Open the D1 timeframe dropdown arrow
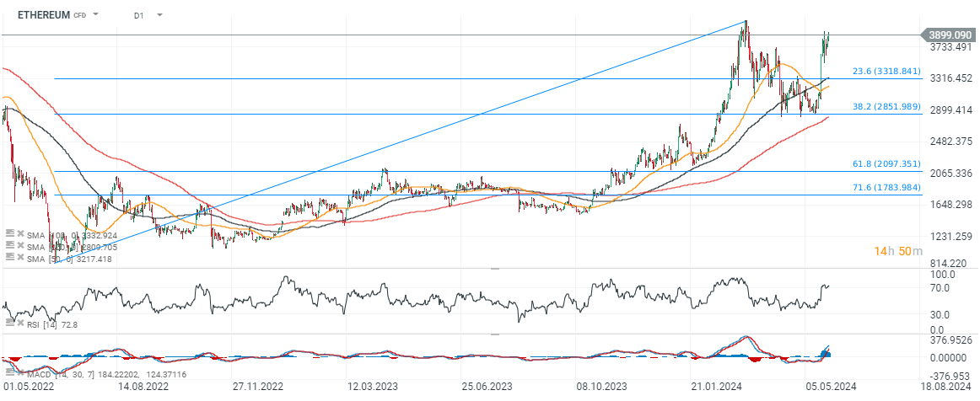Image resolution: width=980 pixels, height=401 pixels. point(160,14)
